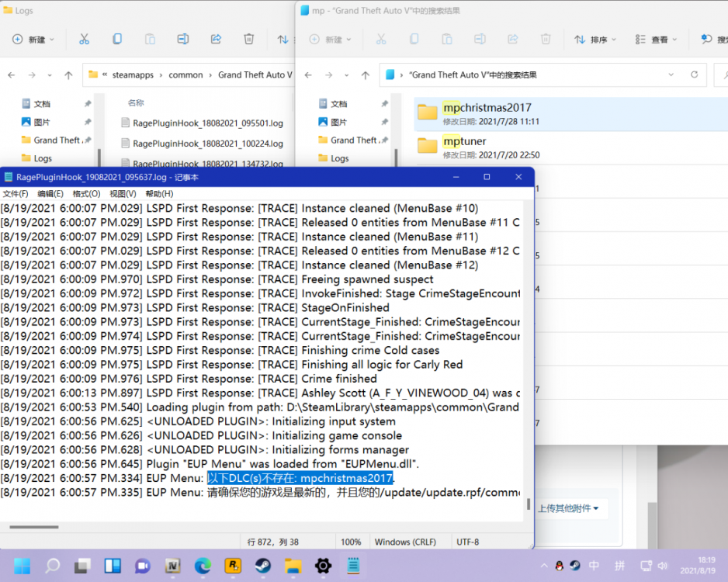728x582 pixels.
Task: Show hidden tray icons chevron
Action: pyautogui.click(x=544, y=566)
